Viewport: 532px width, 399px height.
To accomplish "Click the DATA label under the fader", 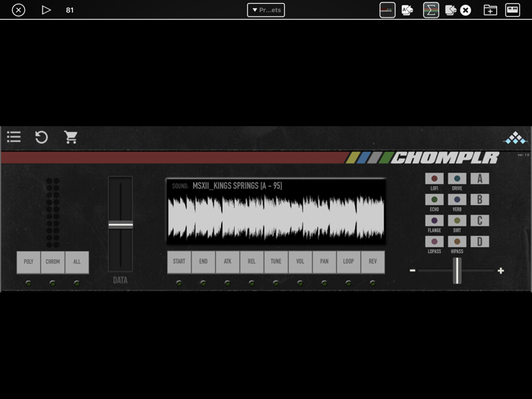I will click(x=120, y=280).
